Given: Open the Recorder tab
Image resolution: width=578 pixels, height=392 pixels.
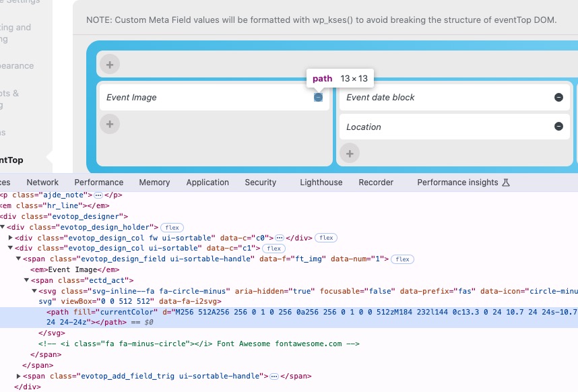Looking at the screenshot, I should coord(376,183).
